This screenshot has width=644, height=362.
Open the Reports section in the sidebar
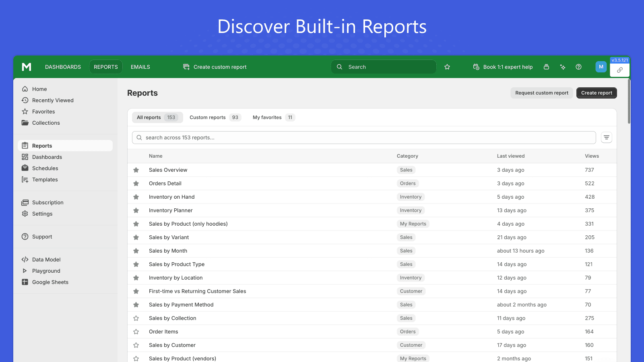click(x=42, y=145)
